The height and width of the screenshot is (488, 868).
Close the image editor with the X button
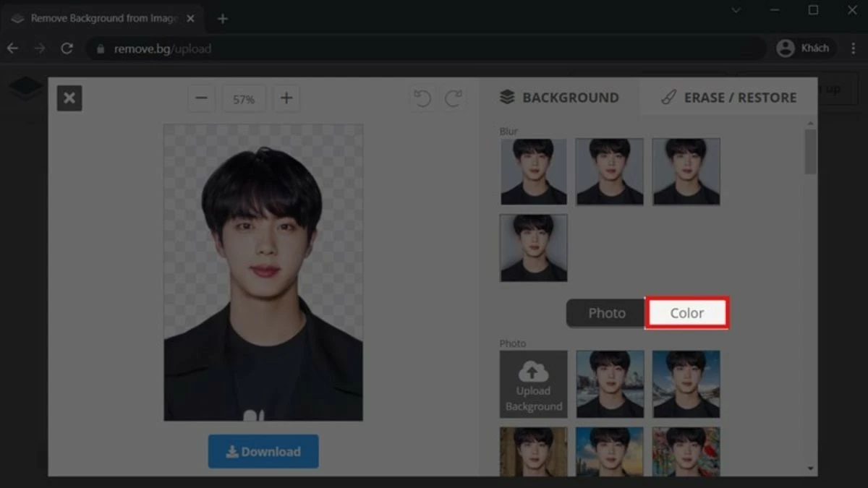pos(69,98)
